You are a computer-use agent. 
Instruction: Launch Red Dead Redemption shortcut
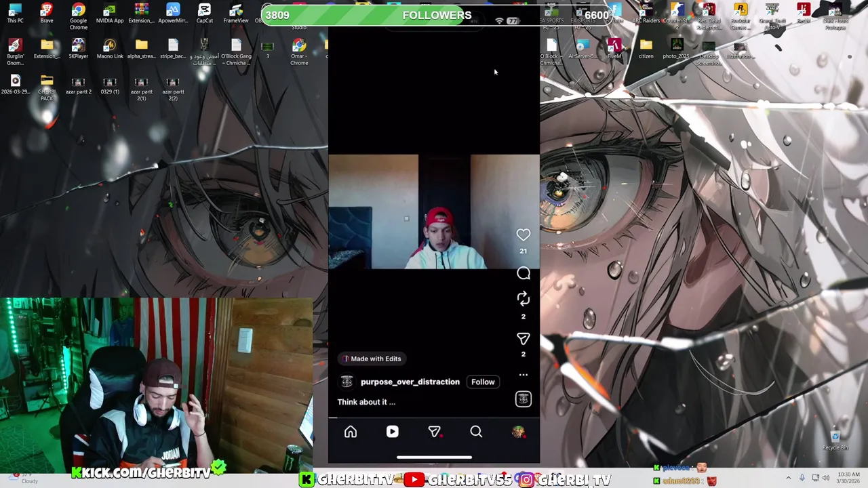coord(709,16)
